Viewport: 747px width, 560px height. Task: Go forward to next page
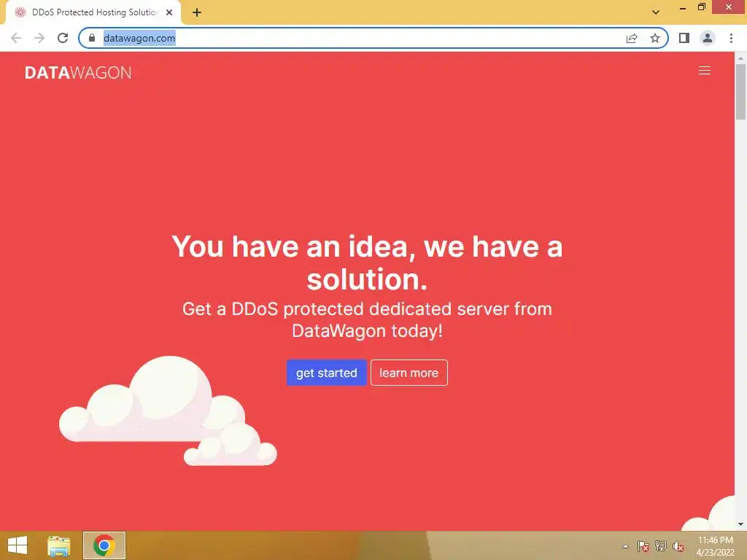pos(39,38)
